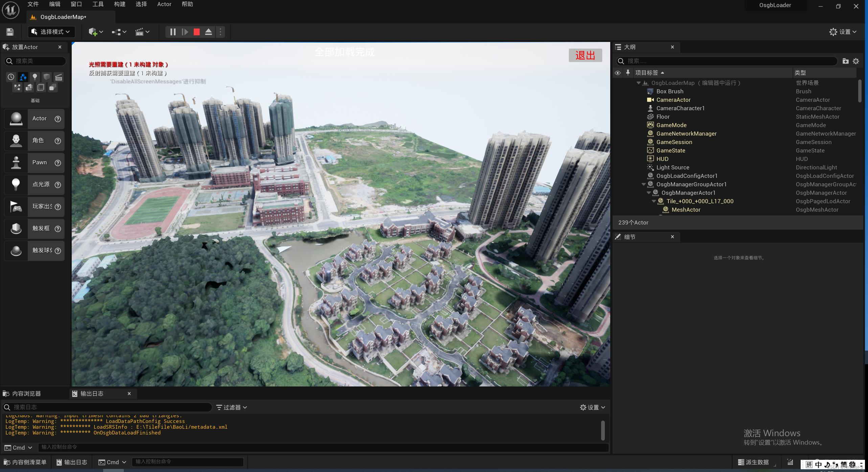Select the Visual Effects category icon
The width and height of the screenshot is (868, 472).
(x=17, y=88)
